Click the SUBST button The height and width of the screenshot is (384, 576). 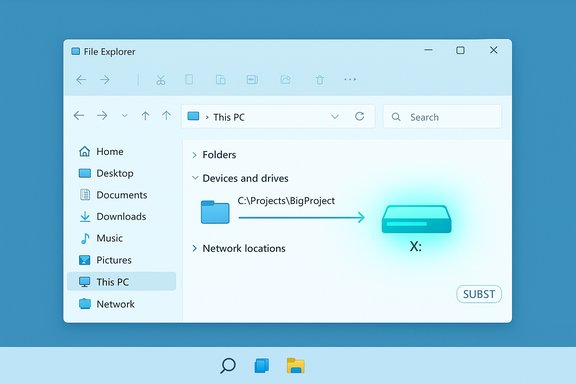tap(479, 294)
